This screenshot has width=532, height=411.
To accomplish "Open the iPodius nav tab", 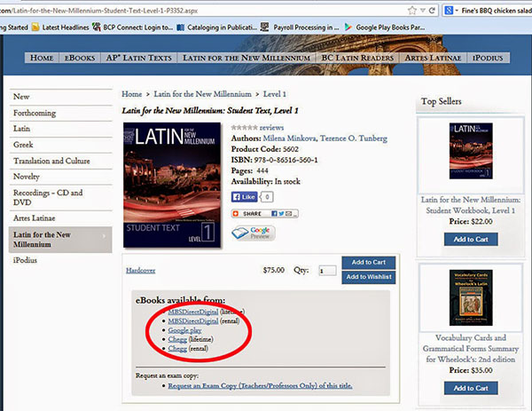I will pos(488,58).
